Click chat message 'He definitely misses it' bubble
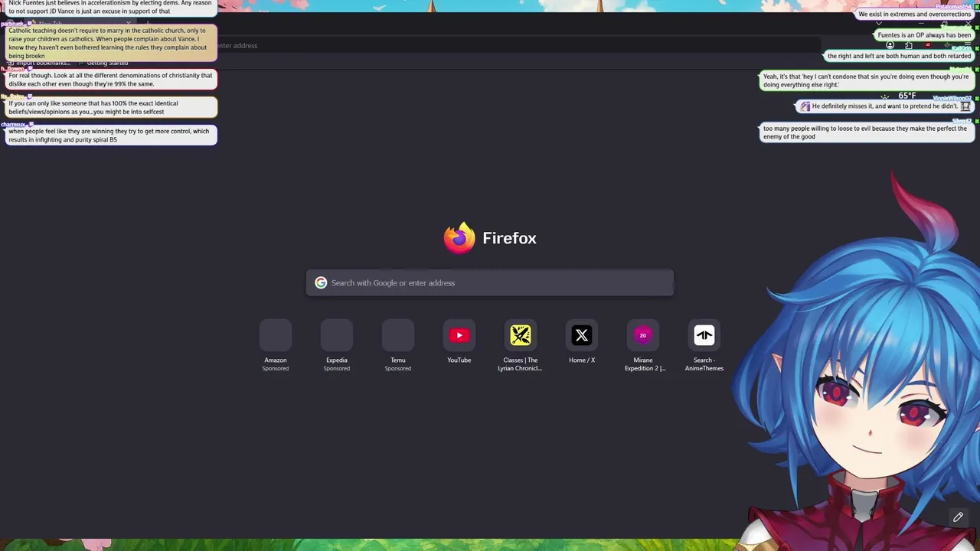This screenshot has width=980, height=551. pyautogui.click(x=885, y=106)
